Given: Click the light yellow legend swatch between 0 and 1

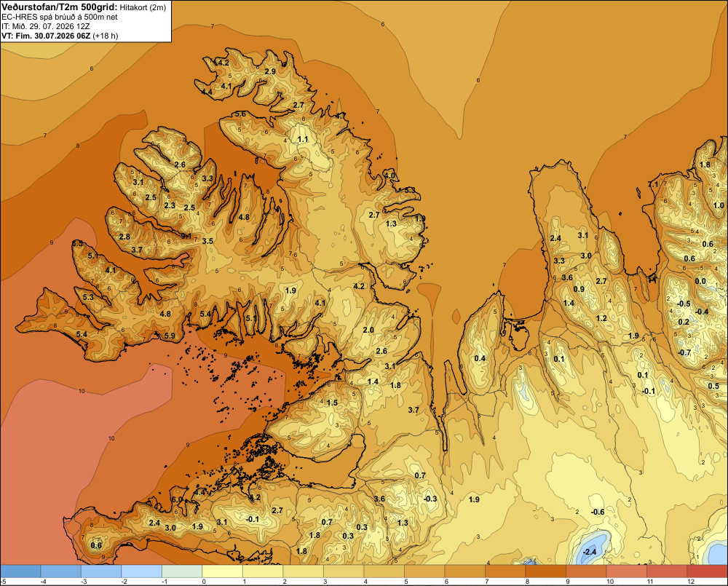Looking at the screenshot, I should tap(222, 571).
